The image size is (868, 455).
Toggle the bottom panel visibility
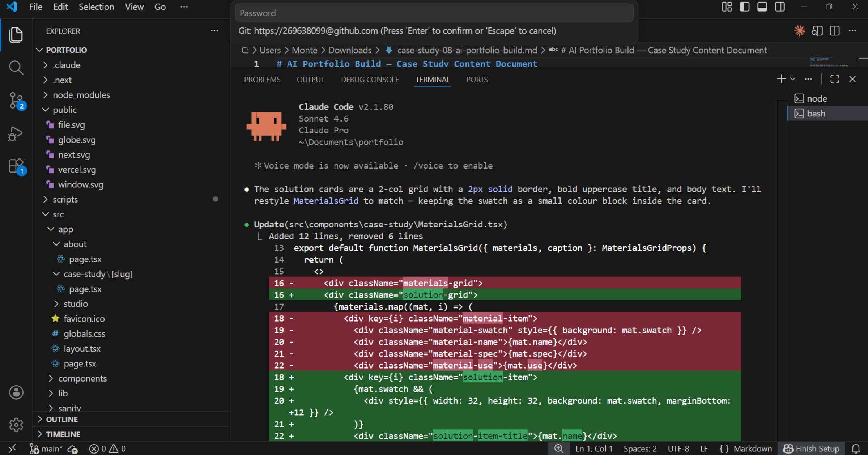click(x=762, y=7)
